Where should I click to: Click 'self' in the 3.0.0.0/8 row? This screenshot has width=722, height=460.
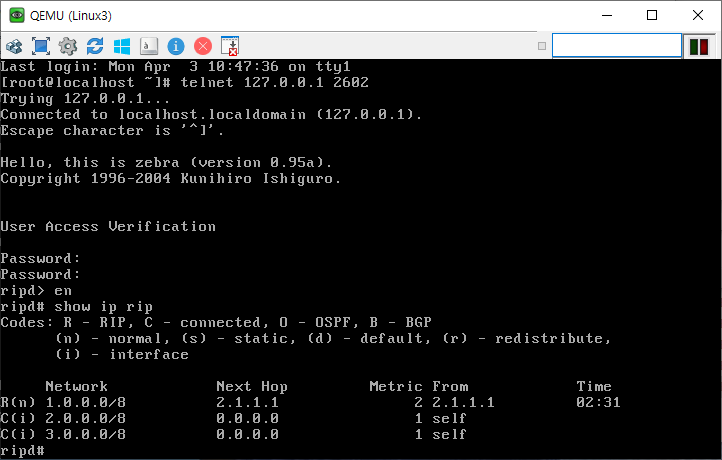(x=449, y=435)
